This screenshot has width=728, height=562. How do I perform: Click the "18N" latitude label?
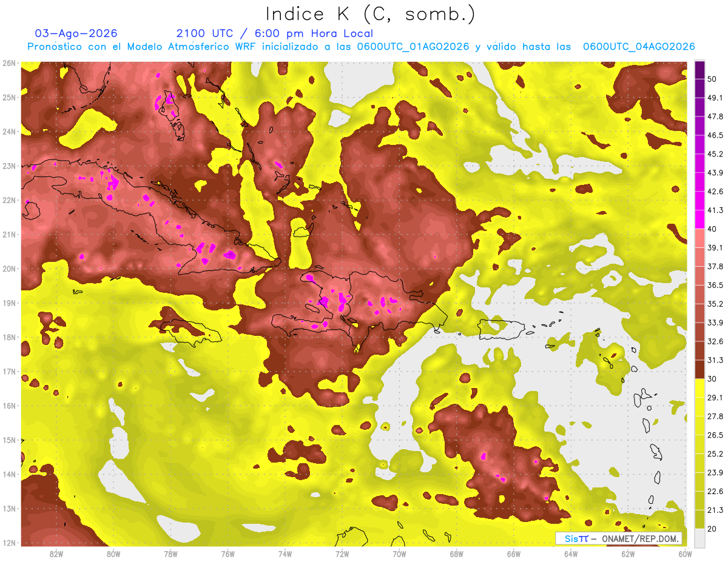(8, 337)
